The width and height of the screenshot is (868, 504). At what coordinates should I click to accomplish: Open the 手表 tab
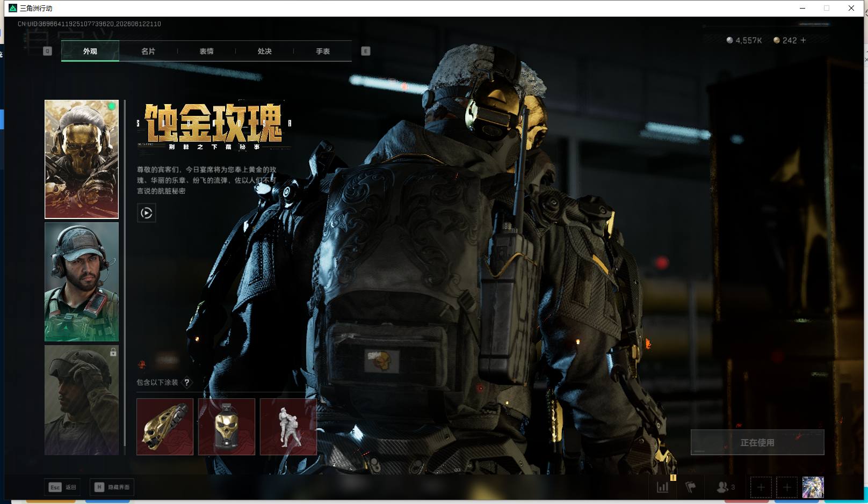(x=323, y=51)
